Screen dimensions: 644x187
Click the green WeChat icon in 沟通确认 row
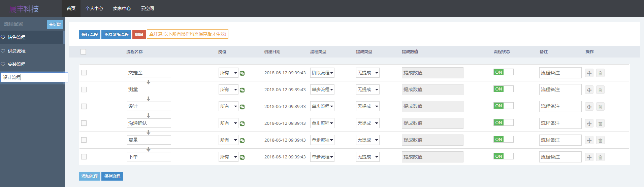pyautogui.click(x=242, y=124)
